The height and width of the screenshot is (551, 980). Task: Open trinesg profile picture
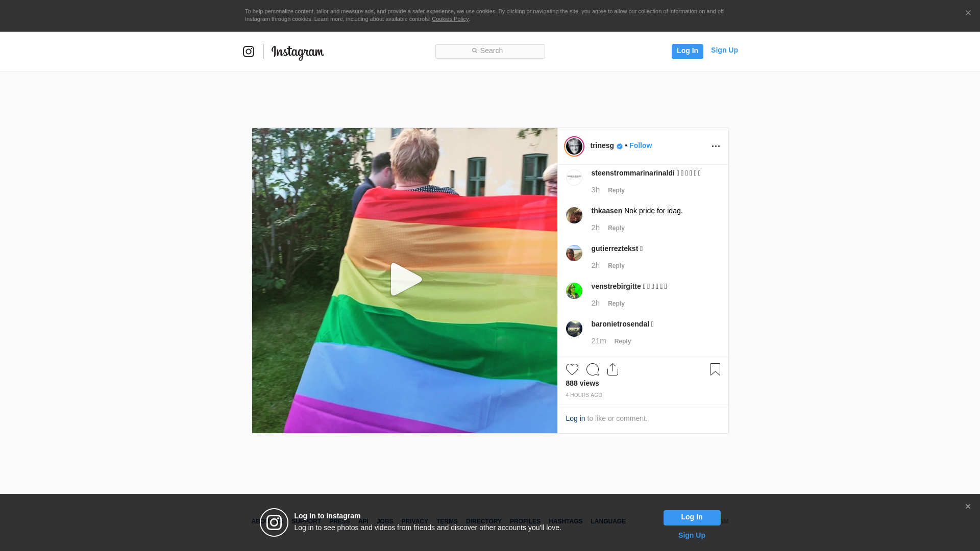coord(574,146)
